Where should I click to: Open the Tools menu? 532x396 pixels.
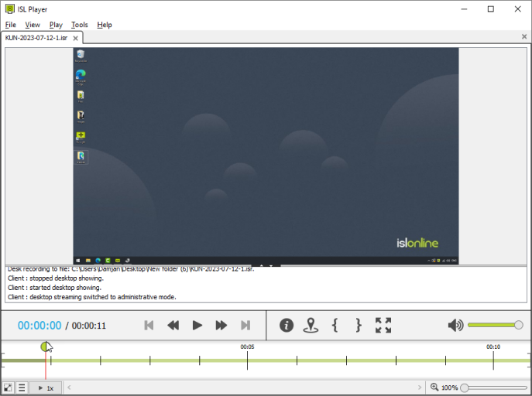(x=79, y=25)
